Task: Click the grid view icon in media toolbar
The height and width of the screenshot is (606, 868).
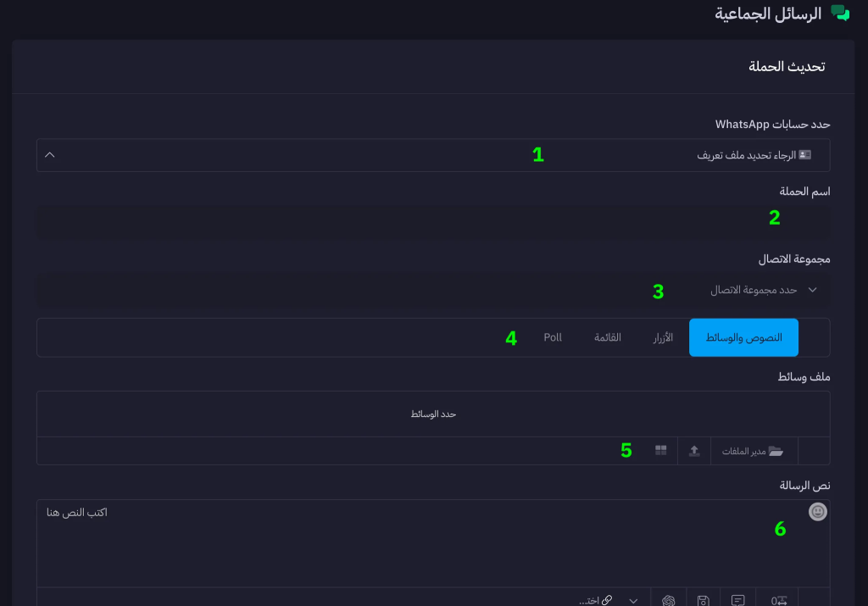Action: point(661,451)
